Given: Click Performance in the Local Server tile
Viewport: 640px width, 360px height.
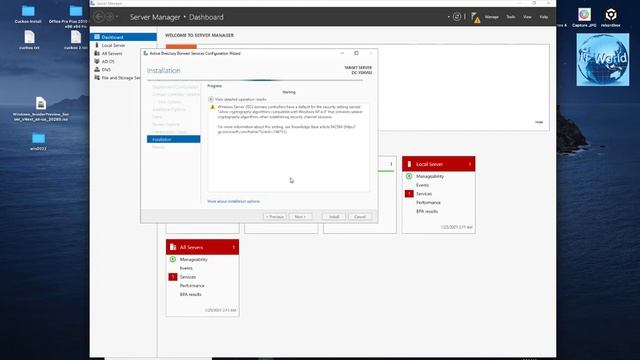Looking at the screenshot, I should coord(428,202).
